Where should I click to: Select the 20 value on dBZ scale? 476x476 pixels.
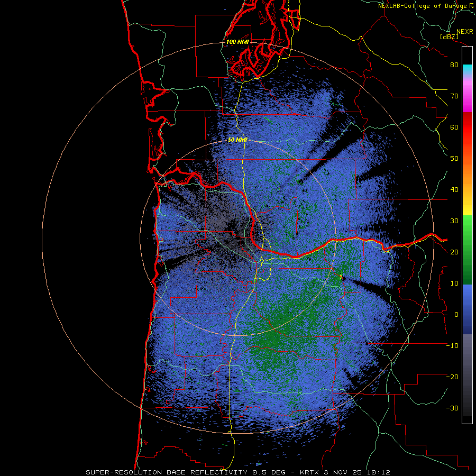pos(454,252)
